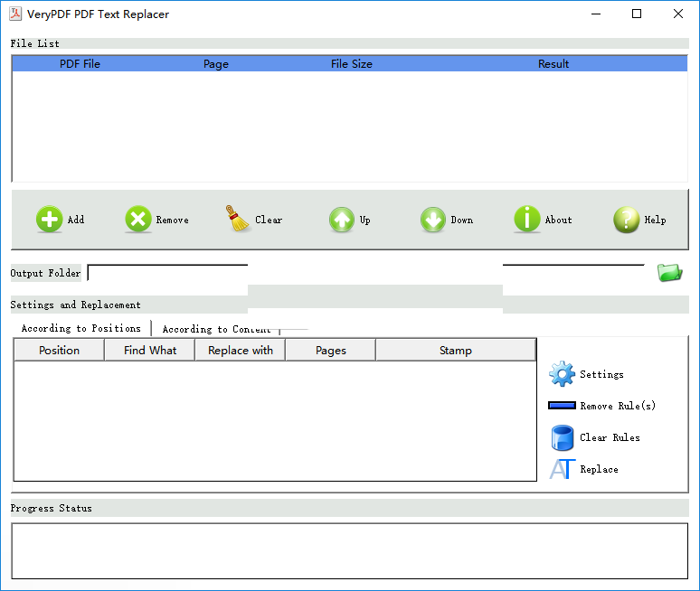Click the Find What column header

click(x=150, y=350)
